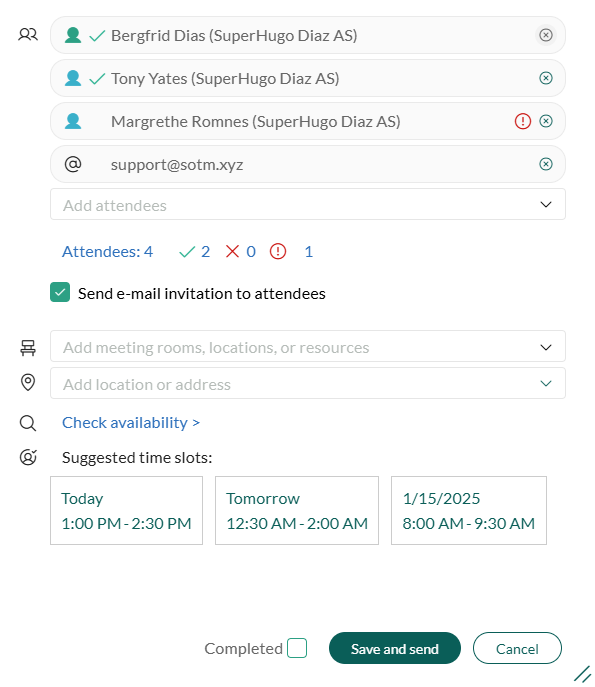Click the meeting room resources icon
595x687 pixels.
pyautogui.click(x=28, y=347)
